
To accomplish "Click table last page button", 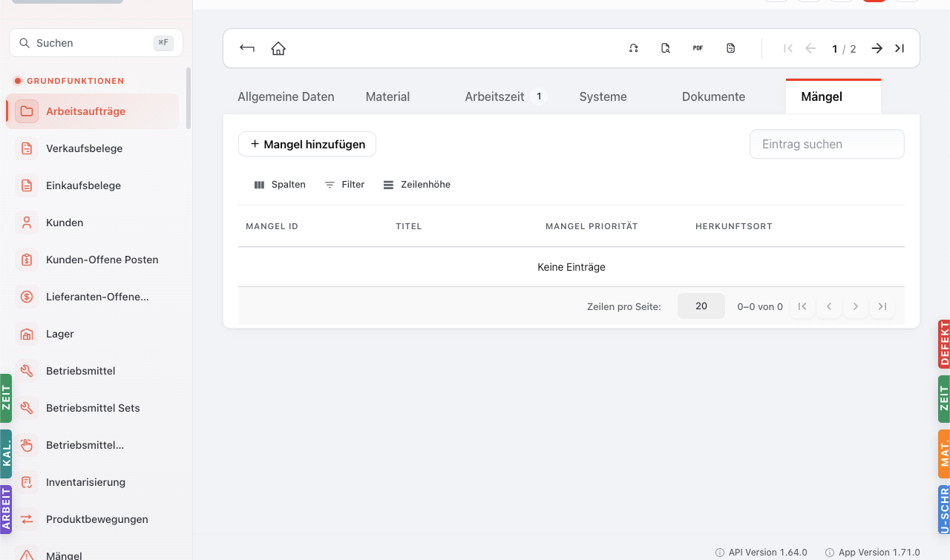I will tap(882, 306).
